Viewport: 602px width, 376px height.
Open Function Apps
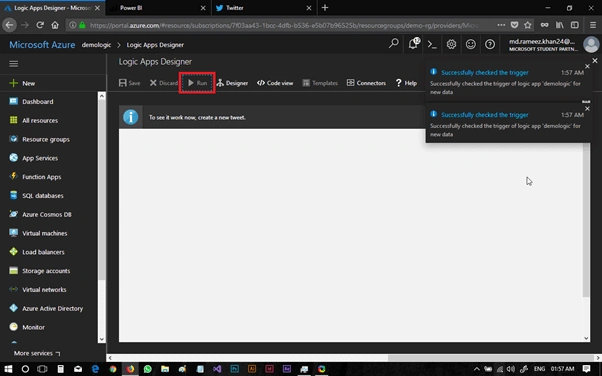[x=35, y=177]
